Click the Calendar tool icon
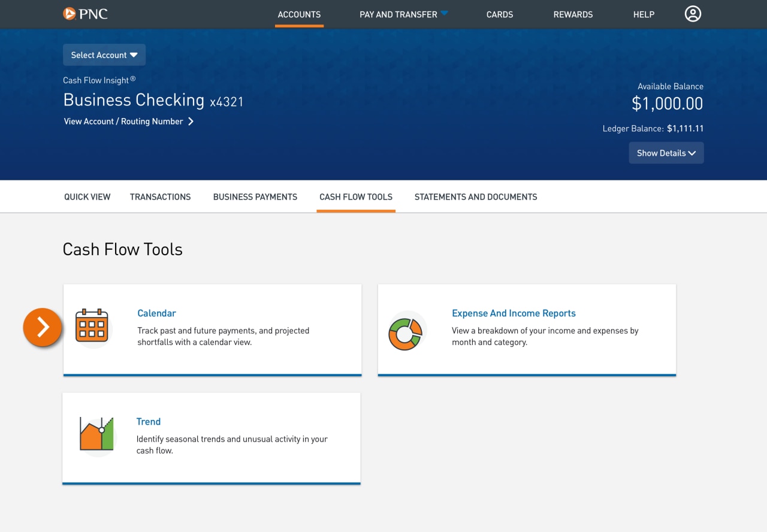The height and width of the screenshot is (532, 767). [92, 327]
